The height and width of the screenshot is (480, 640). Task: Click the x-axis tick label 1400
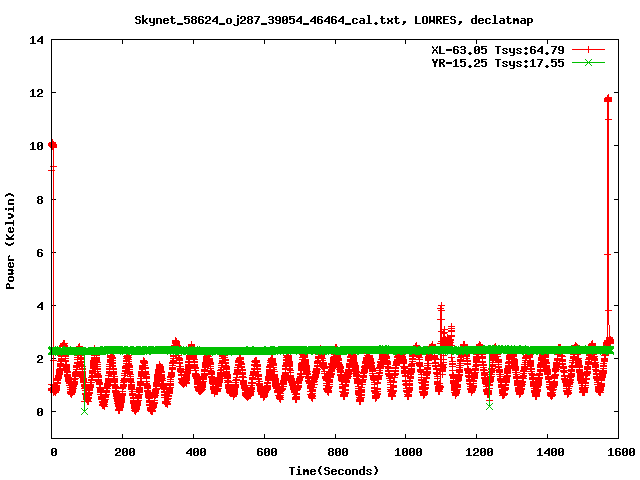pyautogui.click(x=550, y=452)
